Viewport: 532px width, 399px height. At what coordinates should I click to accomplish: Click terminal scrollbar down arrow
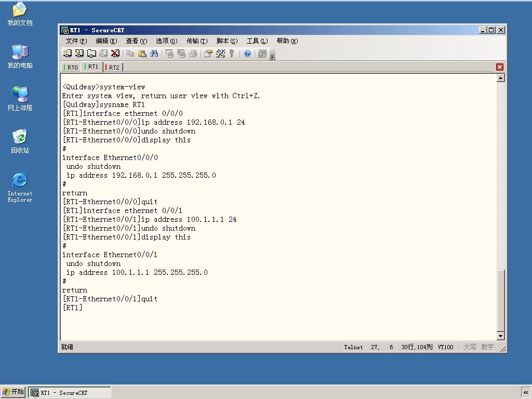(500, 336)
